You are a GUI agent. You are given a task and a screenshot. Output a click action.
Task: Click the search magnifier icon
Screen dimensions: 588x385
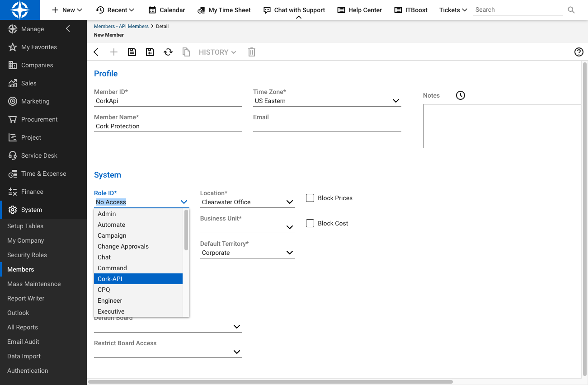point(571,10)
